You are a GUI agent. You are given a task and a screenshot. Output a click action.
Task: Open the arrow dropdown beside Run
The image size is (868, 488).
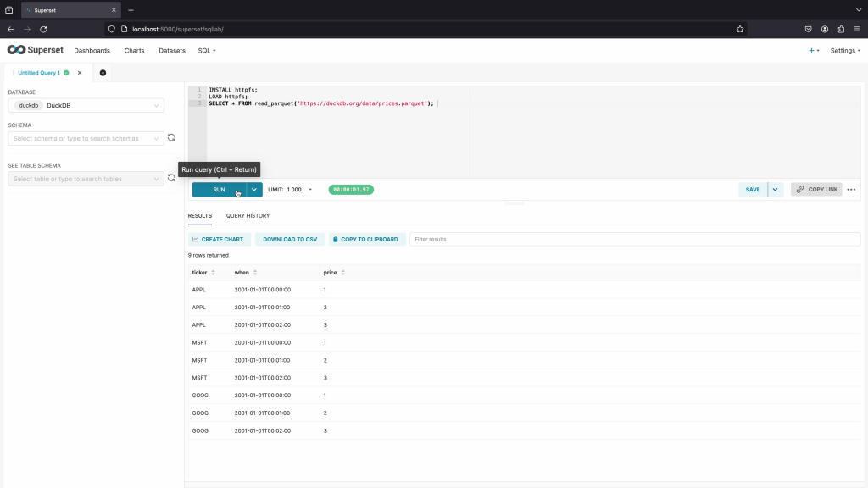(x=254, y=190)
